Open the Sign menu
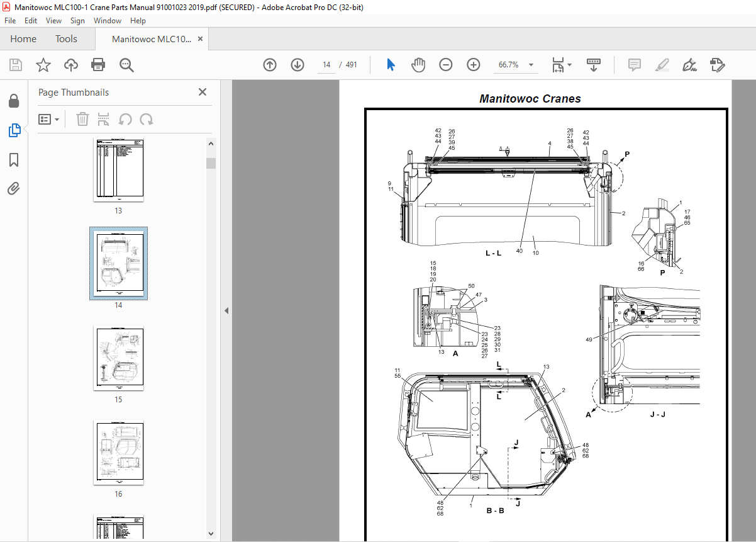The width and height of the screenshot is (756, 542). pyautogui.click(x=78, y=21)
